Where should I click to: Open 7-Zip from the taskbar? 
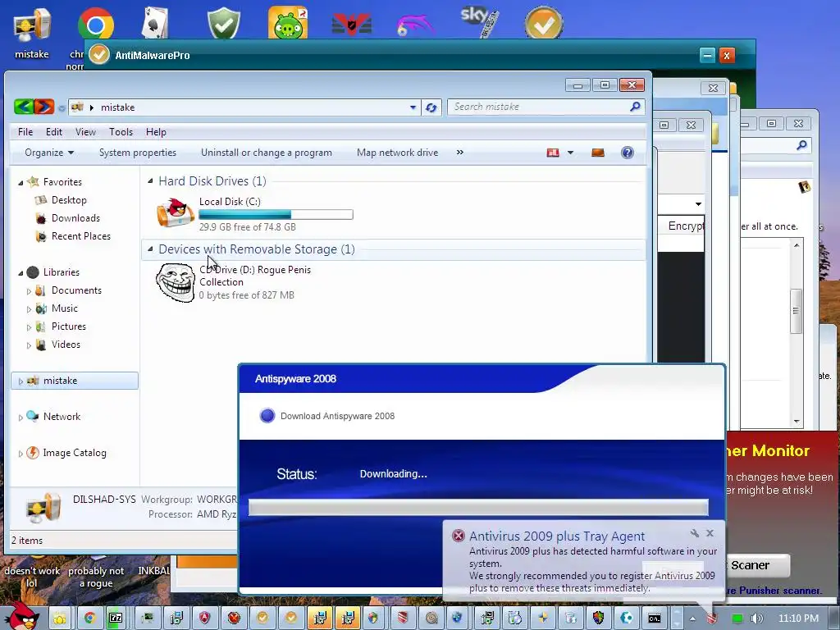[x=116, y=619]
